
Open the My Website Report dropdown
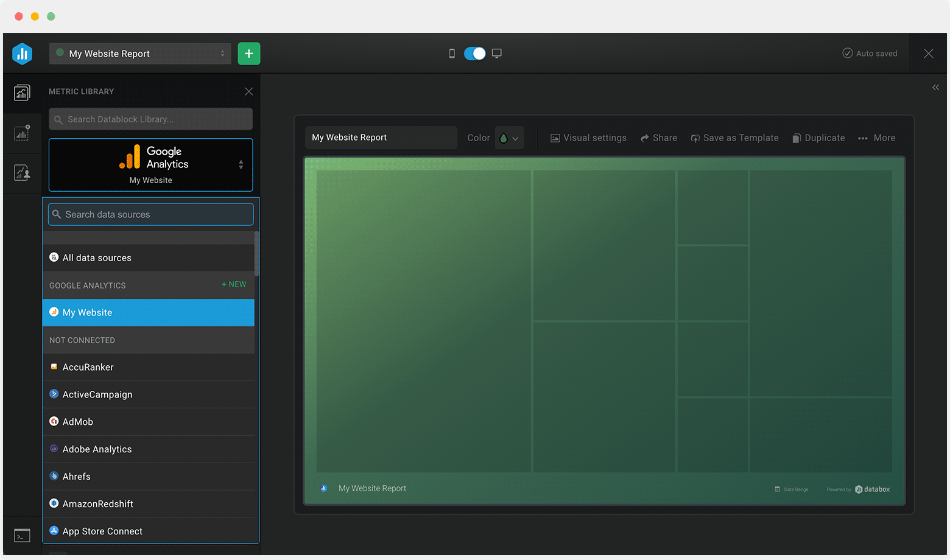click(140, 54)
